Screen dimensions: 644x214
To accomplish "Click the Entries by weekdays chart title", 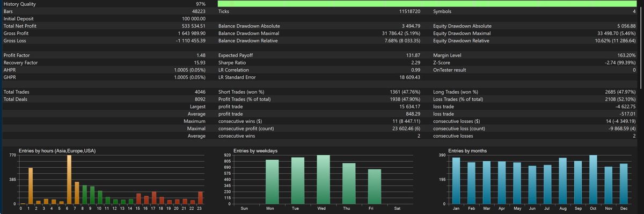I will coord(255,151).
